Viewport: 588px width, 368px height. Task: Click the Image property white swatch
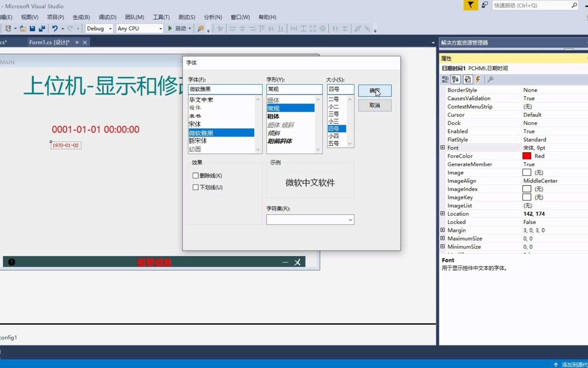tap(527, 172)
